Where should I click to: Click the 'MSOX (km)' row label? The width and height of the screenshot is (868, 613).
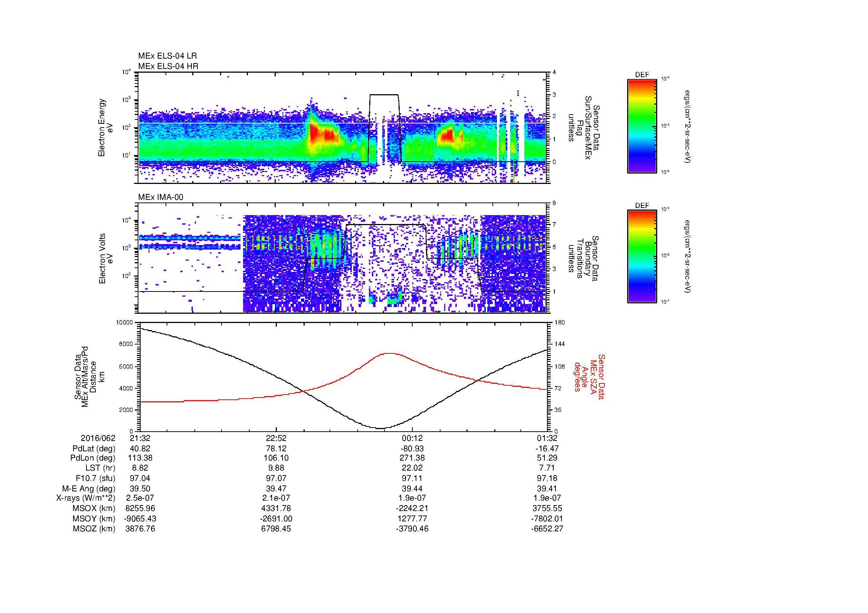click(x=94, y=508)
